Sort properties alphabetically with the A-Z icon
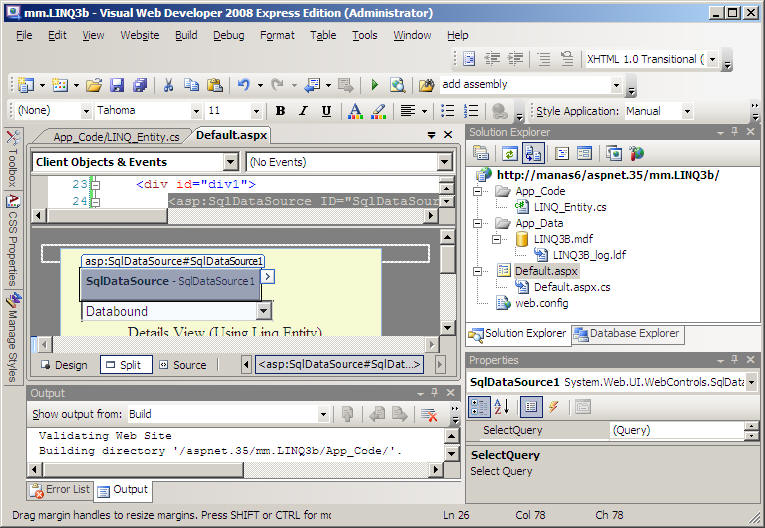 [501, 406]
